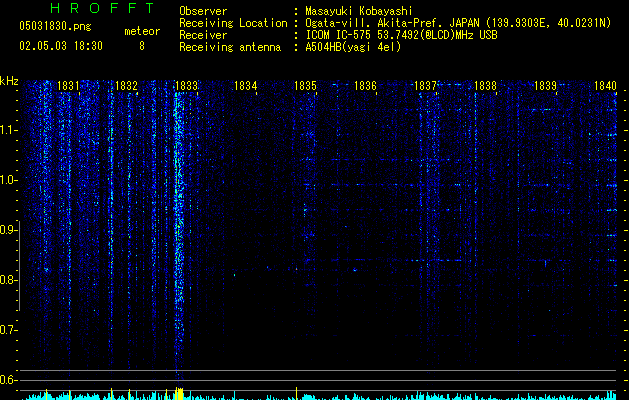Click the ICOM IC-575 receiver text

[x=401, y=35]
